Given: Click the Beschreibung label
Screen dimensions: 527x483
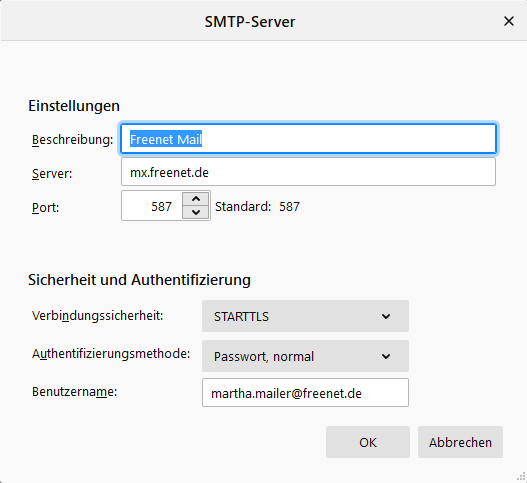Looking at the screenshot, I should (73, 140).
